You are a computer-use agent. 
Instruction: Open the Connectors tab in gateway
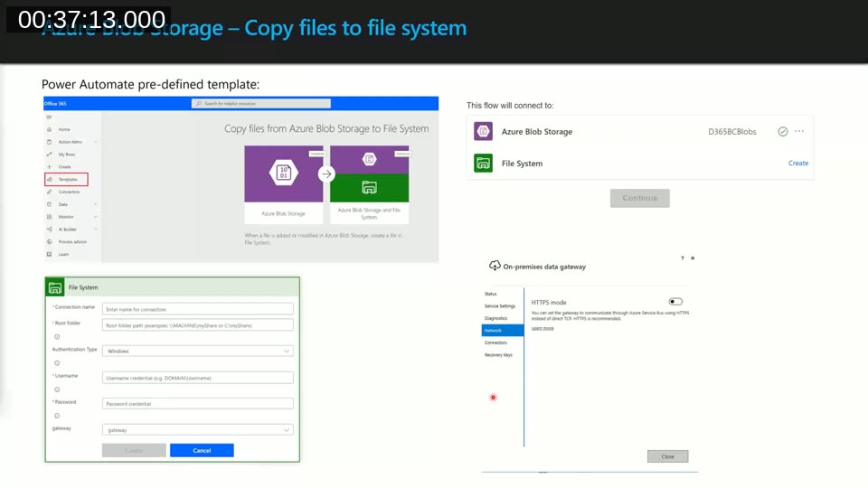(495, 343)
